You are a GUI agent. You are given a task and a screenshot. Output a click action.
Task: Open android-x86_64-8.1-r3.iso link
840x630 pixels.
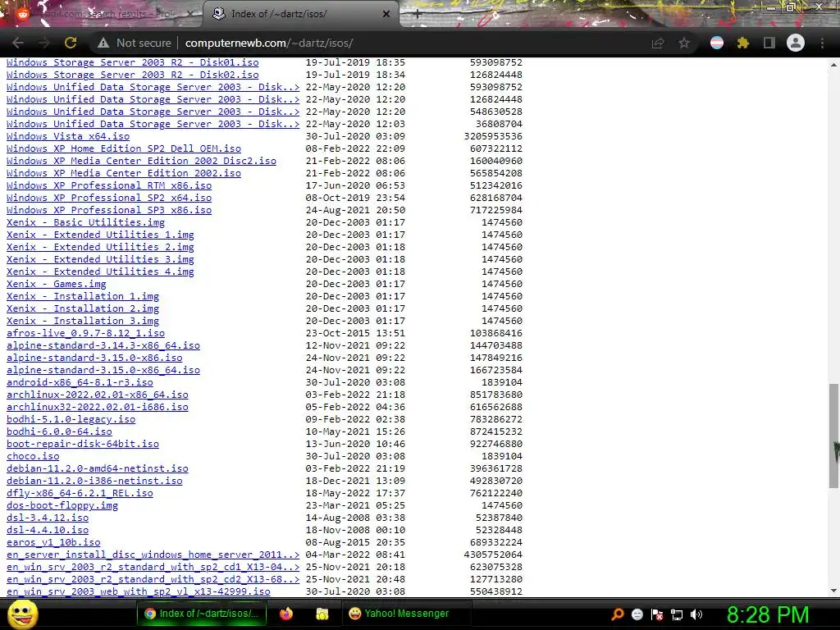(80, 382)
